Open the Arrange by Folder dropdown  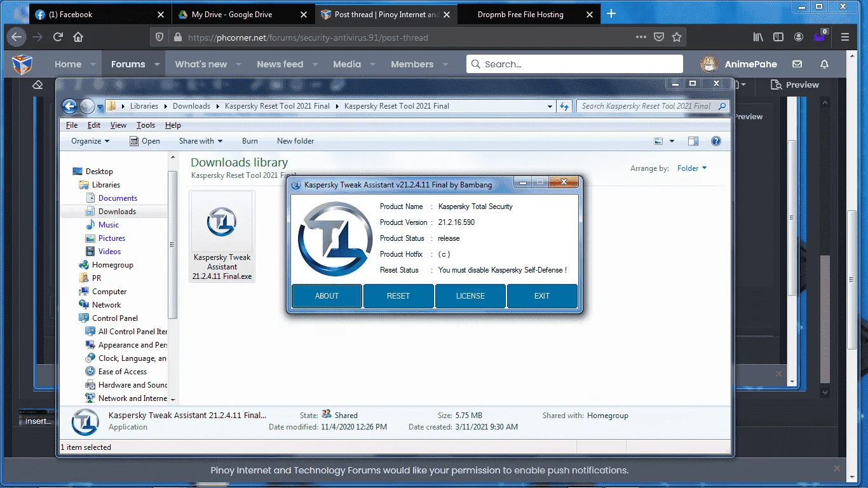pyautogui.click(x=692, y=168)
